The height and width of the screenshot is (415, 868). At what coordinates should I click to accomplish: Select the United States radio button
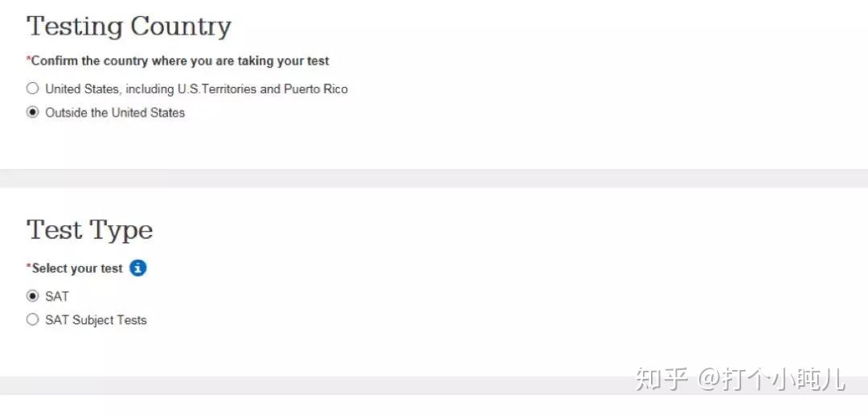pyautogui.click(x=32, y=88)
